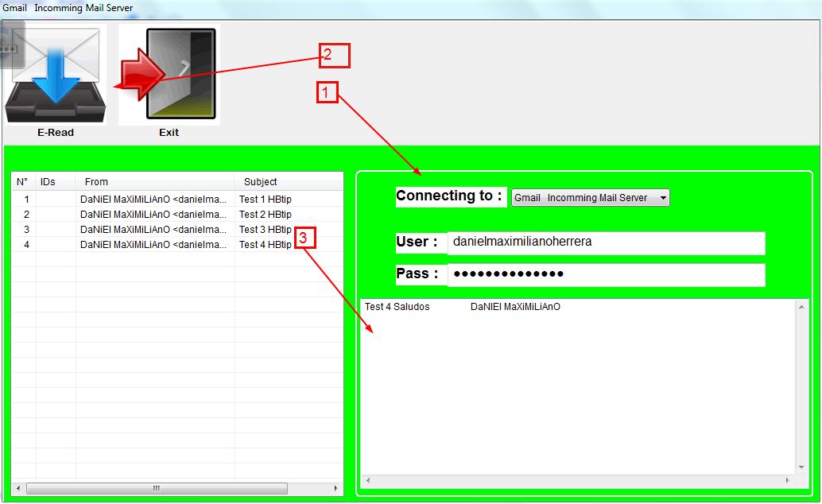This screenshot has width=822, height=504.
Task: Click the E-Read envelope icon to fetch mail
Action: [x=55, y=74]
